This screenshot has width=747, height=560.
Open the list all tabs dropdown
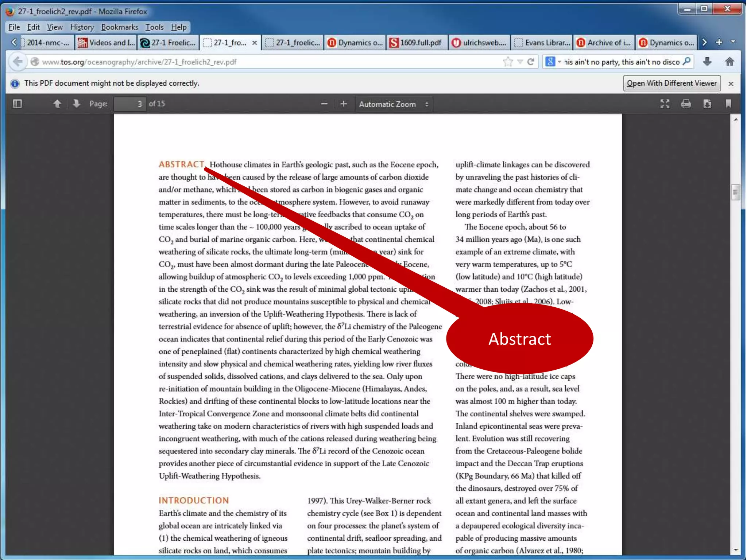733,42
